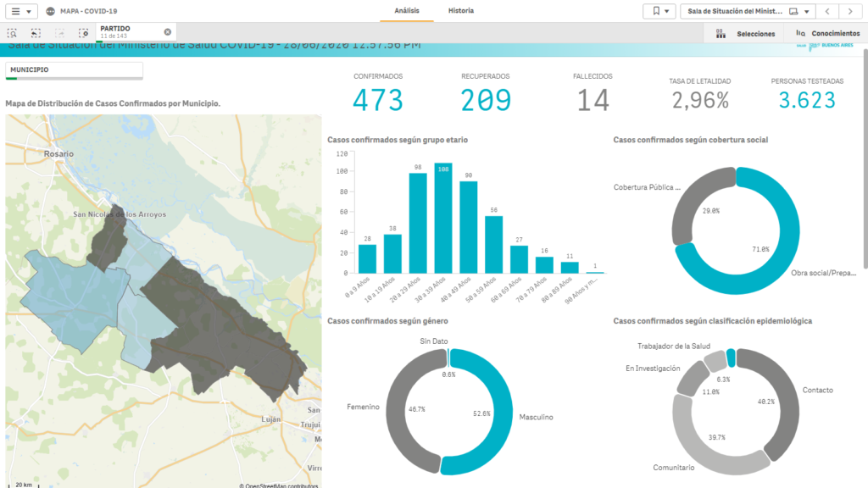
Task: Remove the PARTIDO selection filter
Action: (168, 32)
